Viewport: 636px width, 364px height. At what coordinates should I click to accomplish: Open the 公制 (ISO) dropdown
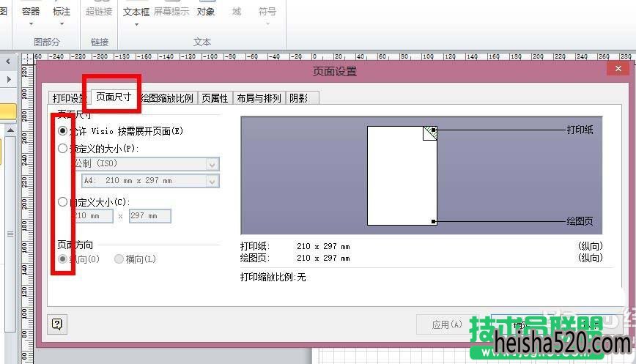point(145,163)
